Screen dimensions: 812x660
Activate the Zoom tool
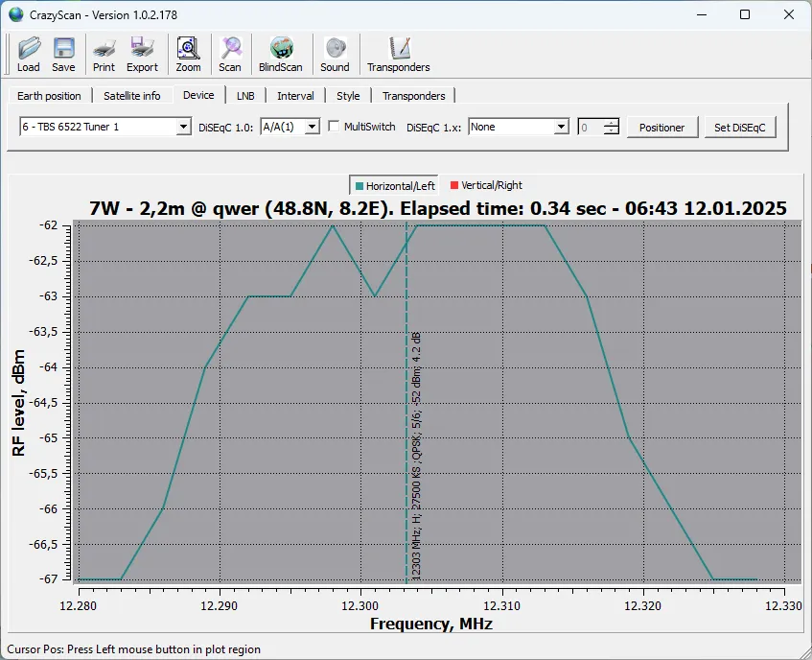(188, 54)
